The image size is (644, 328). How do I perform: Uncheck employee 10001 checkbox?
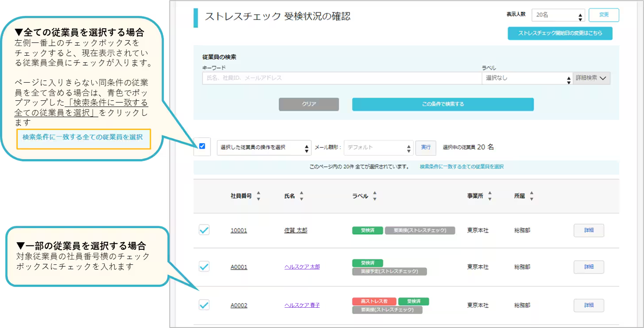point(204,230)
